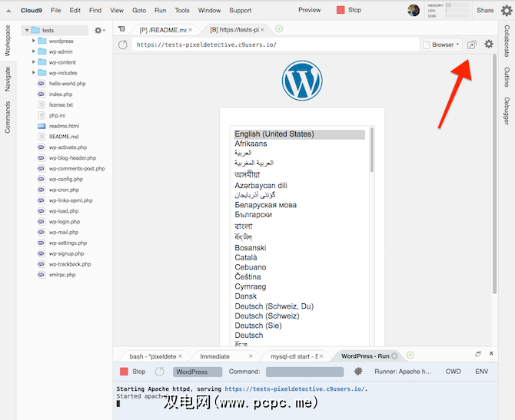This screenshot has width=515, height=420.
Task: Add new editor tab with plus icon
Action: point(279,29)
